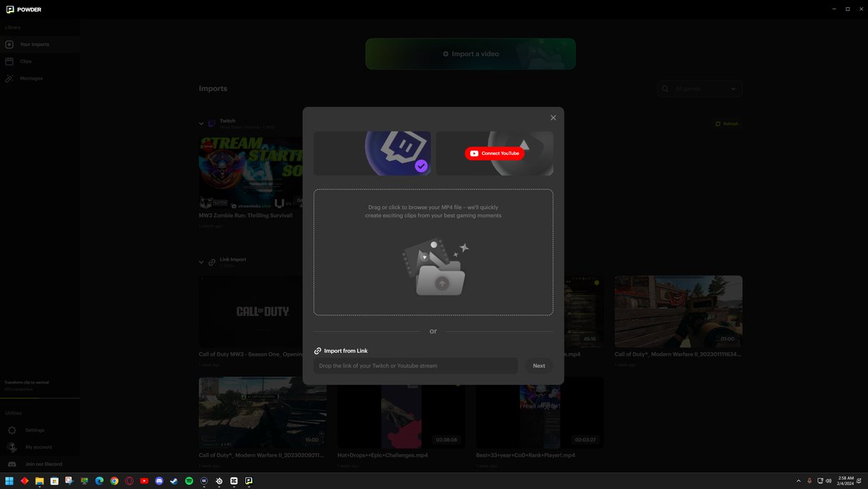Open the MP4 drag-or-browse upload area
The height and width of the screenshot is (489, 868).
(433, 252)
